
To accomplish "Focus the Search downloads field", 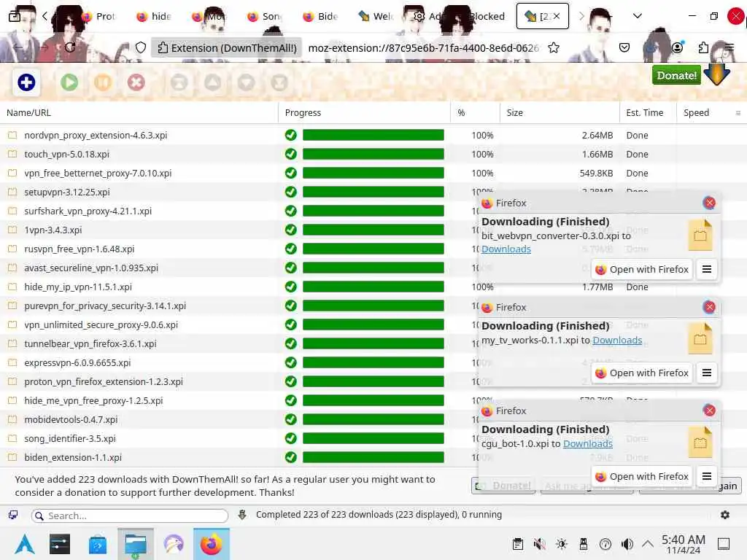I will click(130, 516).
